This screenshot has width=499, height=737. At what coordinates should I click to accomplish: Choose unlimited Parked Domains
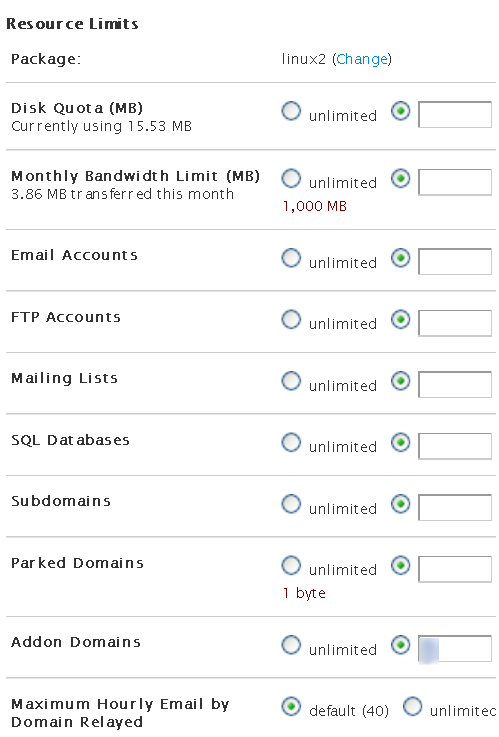pyautogui.click(x=291, y=566)
